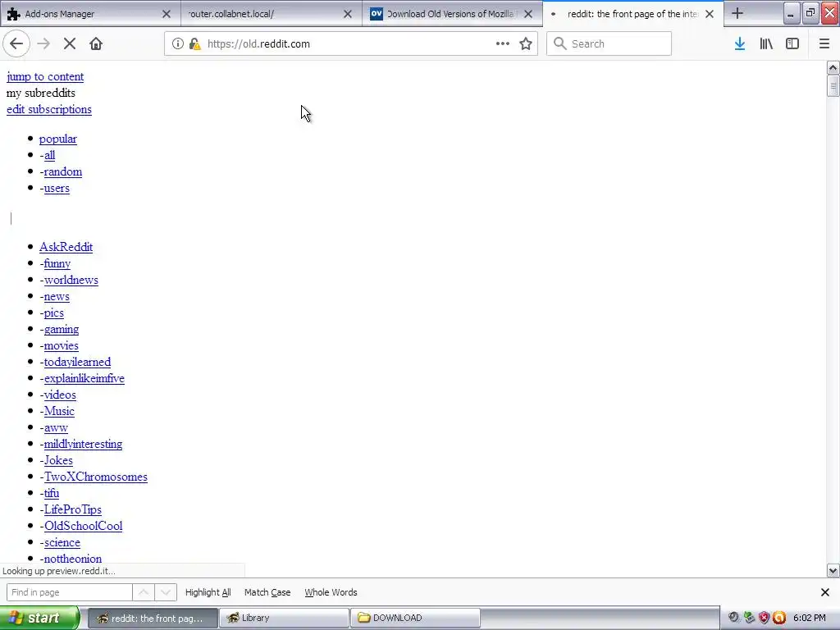This screenshot has width=840, height=630.
Task: Open the aww subreddit link
Action: click(56, 427)
